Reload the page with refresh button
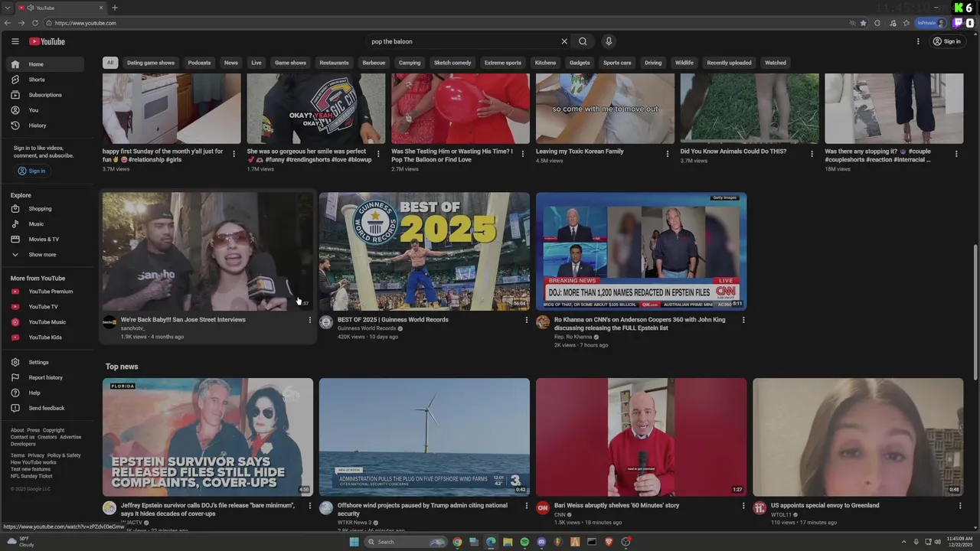Screen dimensions: 980x551 click(x=34, y=23)
